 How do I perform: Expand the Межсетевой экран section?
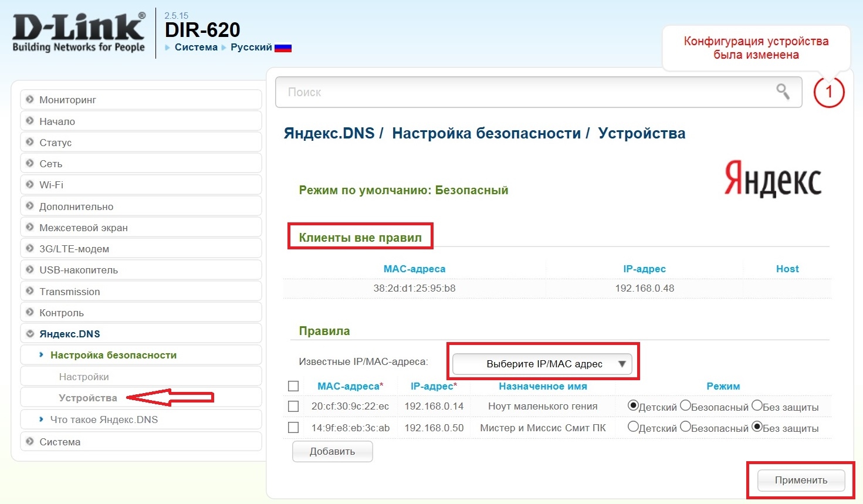[x=83, y=228]
